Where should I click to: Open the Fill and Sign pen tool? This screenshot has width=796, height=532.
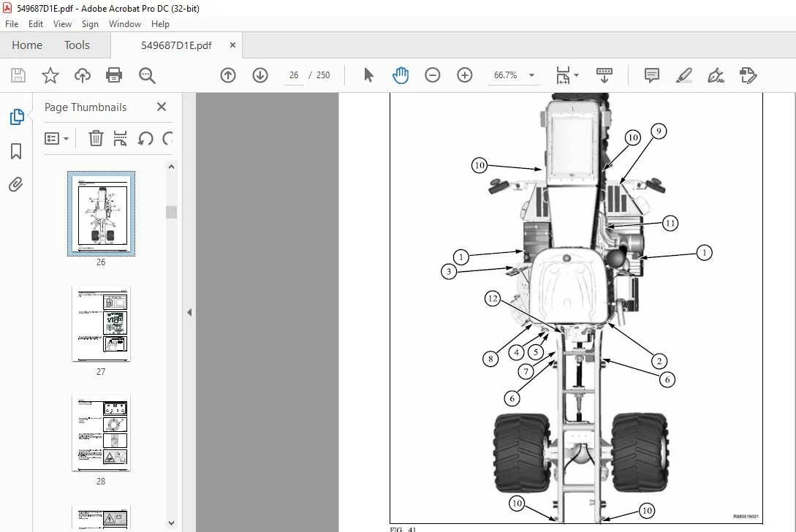tap(716, 75)
